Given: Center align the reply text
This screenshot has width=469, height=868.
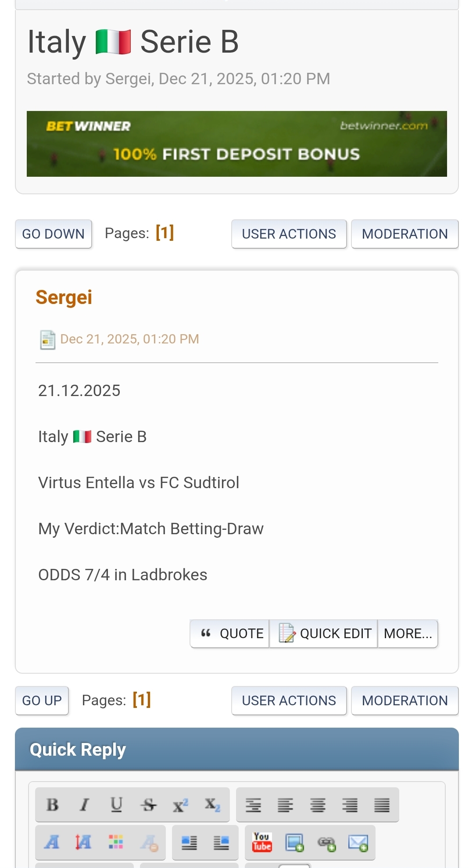Looking at the screenshot, I should 318,805.
